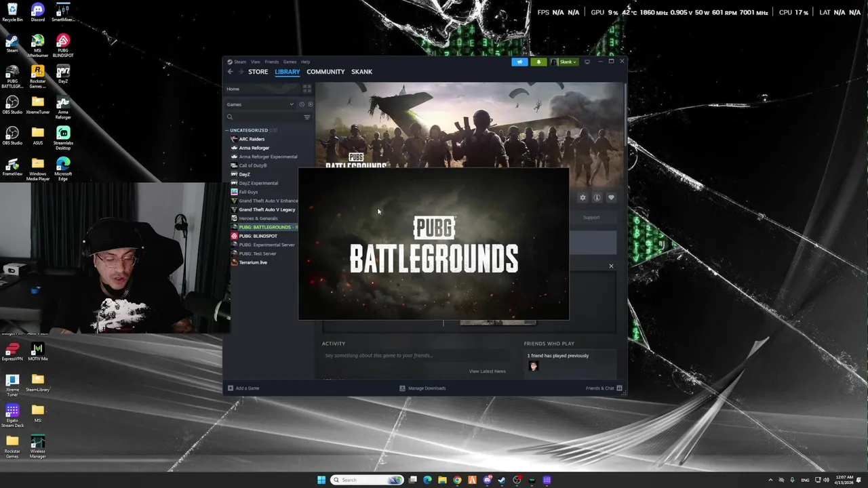Open Elgato Stream Deck desktop shortcut
This screenshot has height=488, width=868.
(12, 415)
